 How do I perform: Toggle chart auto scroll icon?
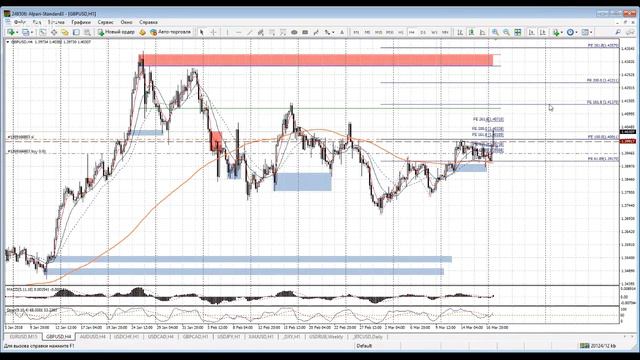click(531, 32)
